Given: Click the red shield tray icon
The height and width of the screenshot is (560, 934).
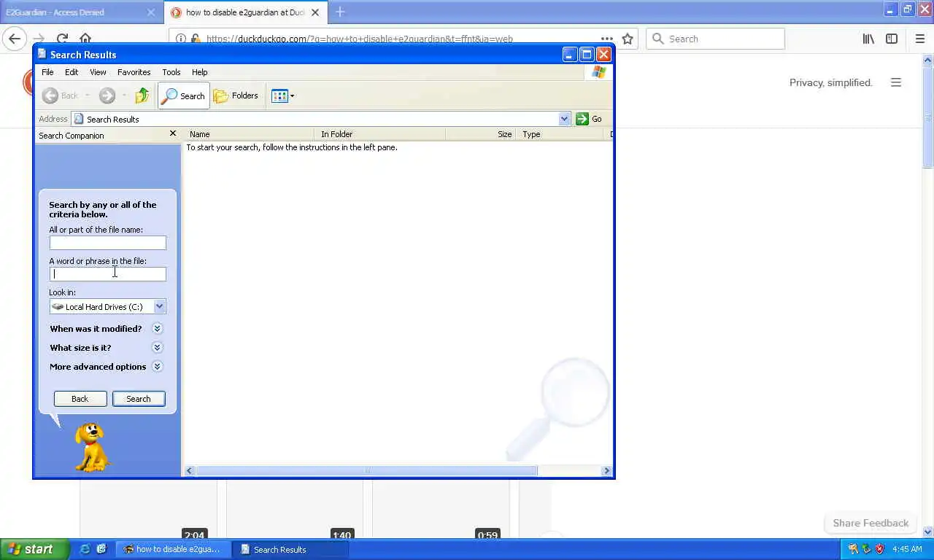Looking at the screenshot, I should point(880,549).
